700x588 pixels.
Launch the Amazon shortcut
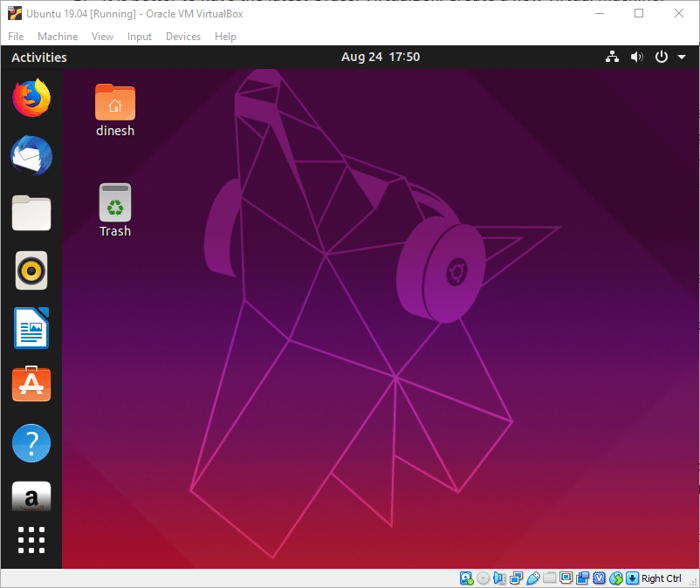pyautogui.click(x=31, y=497)
